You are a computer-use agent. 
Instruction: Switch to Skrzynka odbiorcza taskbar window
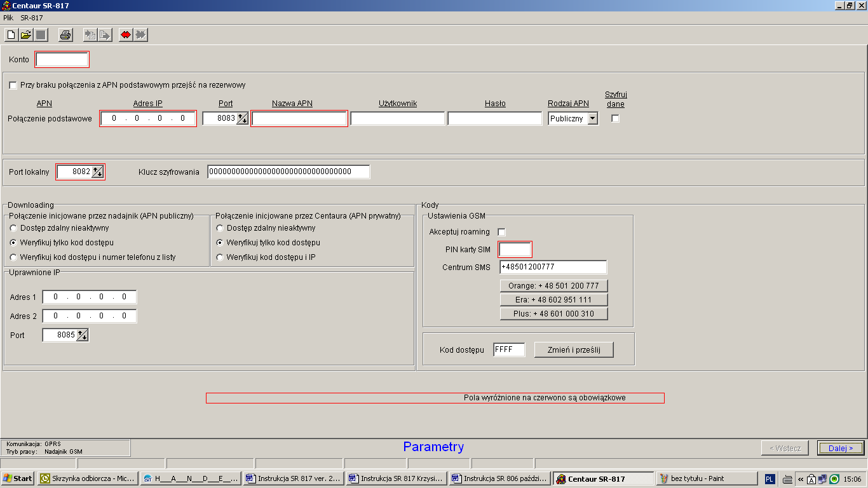coord(88,478)
